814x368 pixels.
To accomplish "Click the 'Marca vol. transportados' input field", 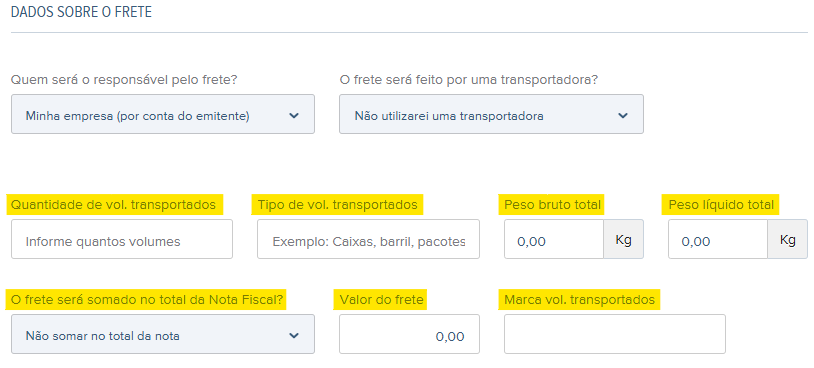I will click(x=615, y=334).
